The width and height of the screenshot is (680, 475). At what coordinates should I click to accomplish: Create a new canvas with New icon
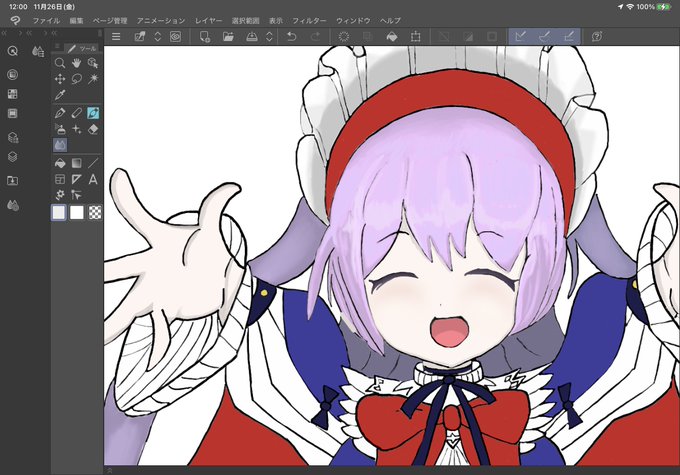tap(205, 36)
